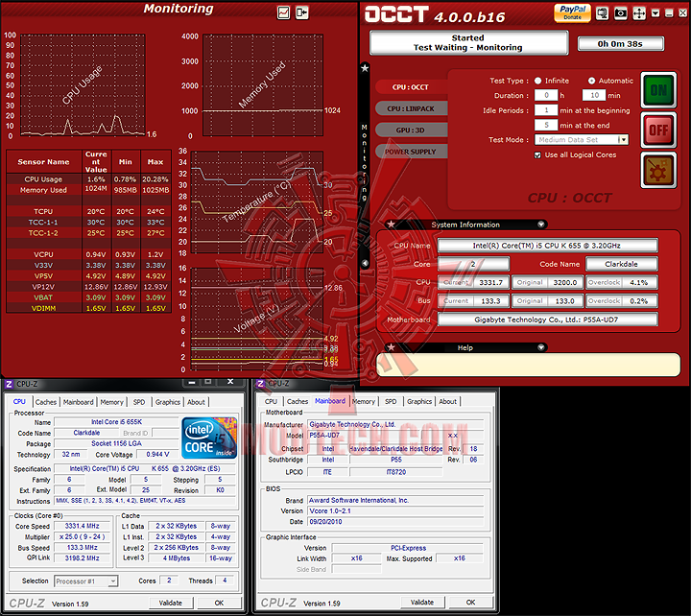This screenshot has width=691, height=616.
Task: Start the test with the green ON button
Action: pos(658,90)
